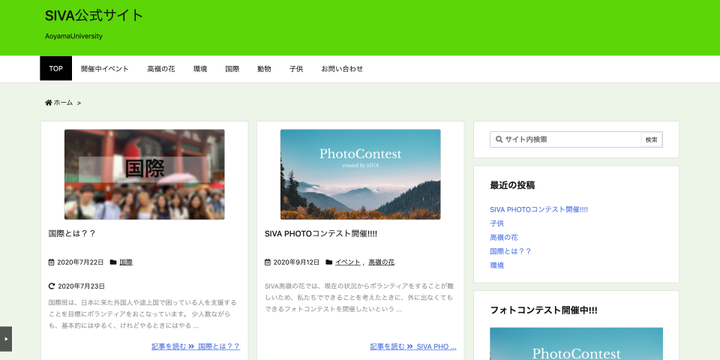Click the home icon in breadcrumb
This screenshot has height=360, width=720.
48,103
